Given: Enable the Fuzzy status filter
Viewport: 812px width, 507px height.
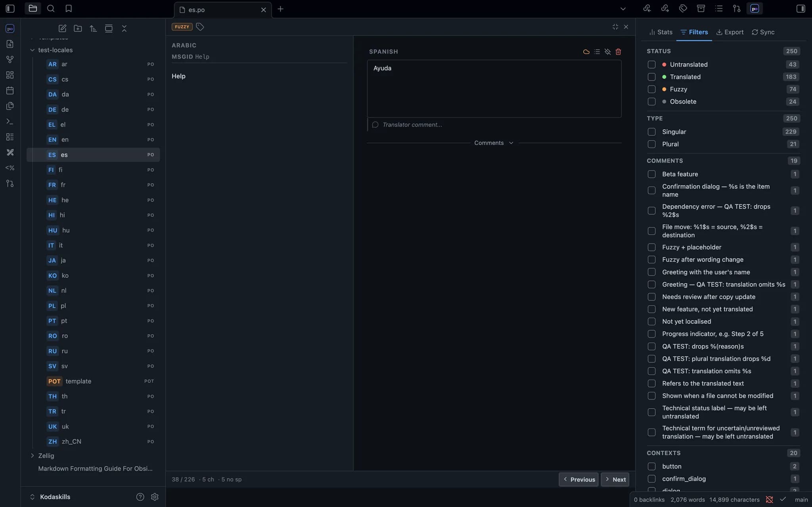Looking at the screenshot, I should (x=651, y=89).
